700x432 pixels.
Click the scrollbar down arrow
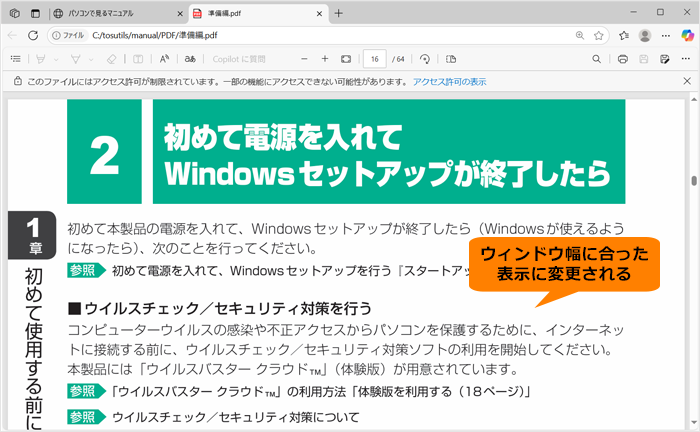point(694,423)
